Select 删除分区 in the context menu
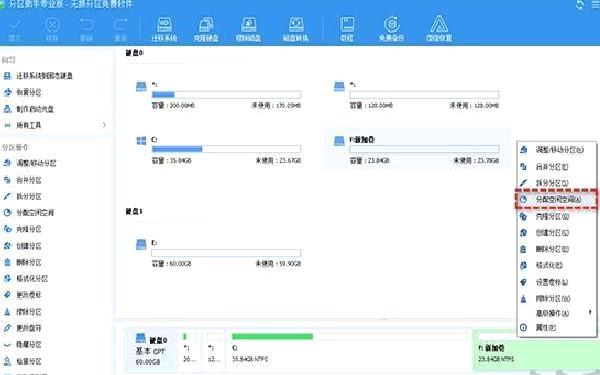This screenshot has height=375, width=600. [x=557, y=249]
